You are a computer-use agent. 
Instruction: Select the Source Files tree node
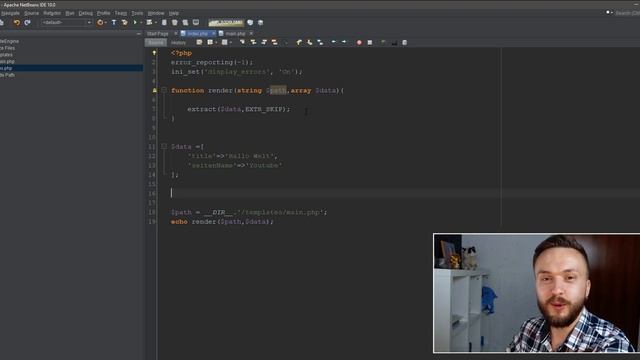pos(7,48)
